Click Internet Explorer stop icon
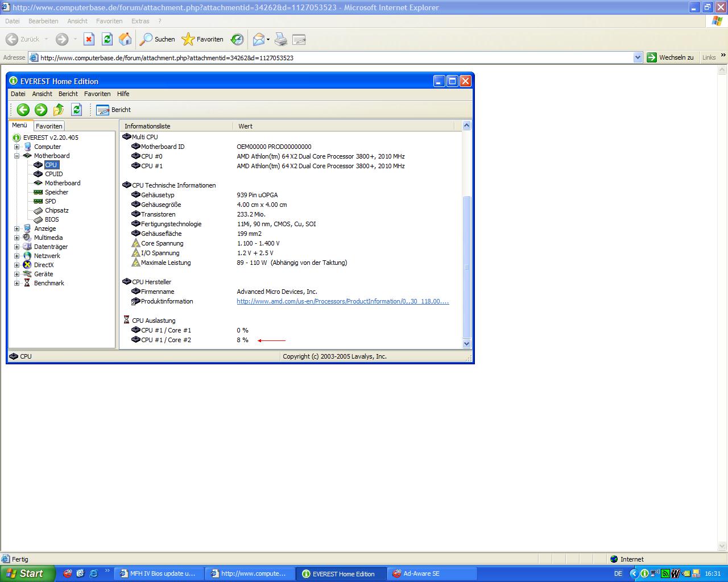 tap(89, 39)
